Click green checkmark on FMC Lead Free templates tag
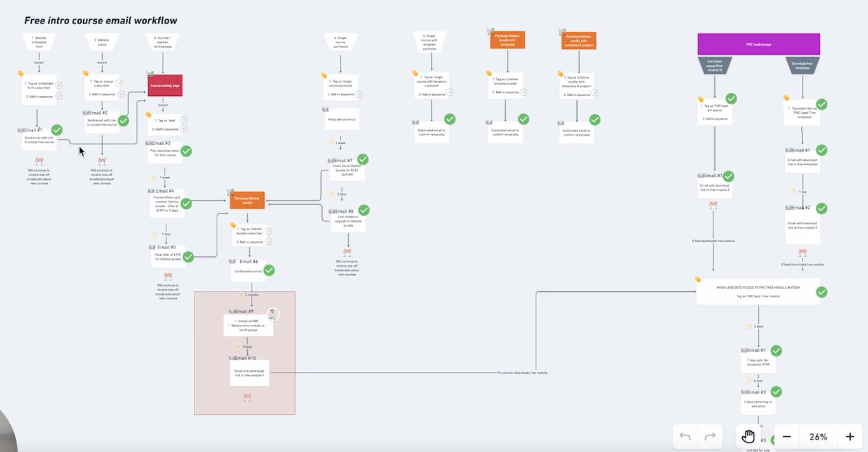The width and height of the screenshot is (868, 452). [822, 104]
